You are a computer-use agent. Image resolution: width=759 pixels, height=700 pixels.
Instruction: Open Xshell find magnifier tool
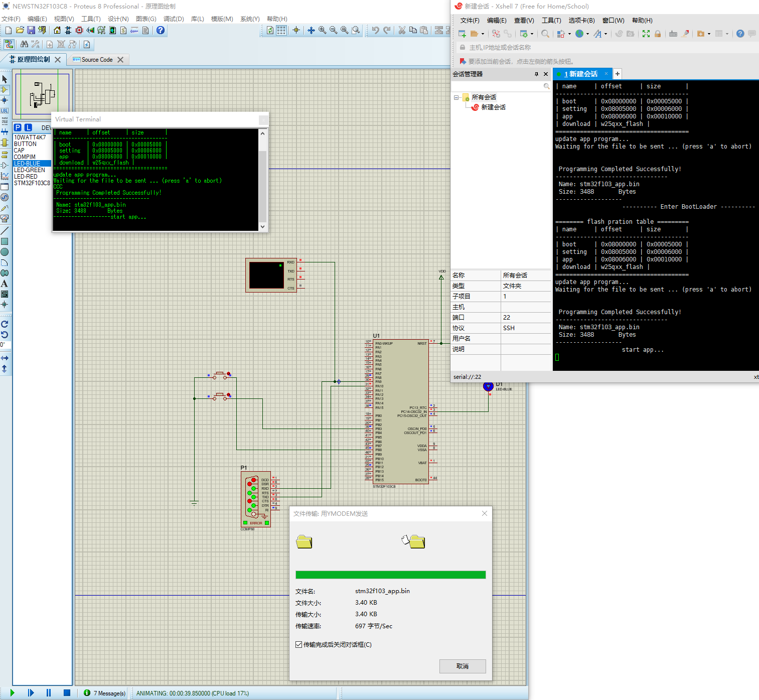click(x=545, y=34)
